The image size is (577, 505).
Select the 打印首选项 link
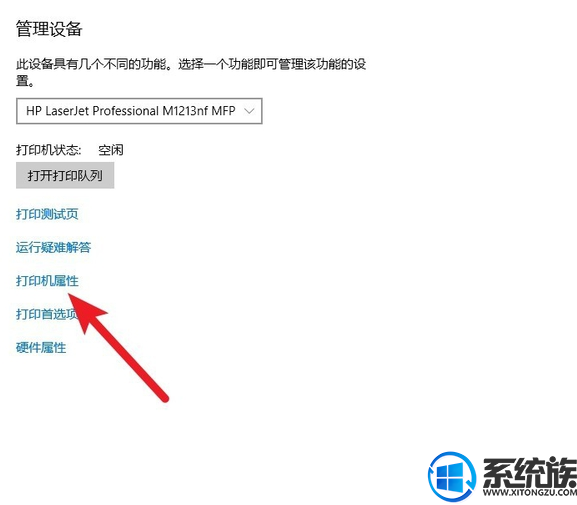[47, 314]
